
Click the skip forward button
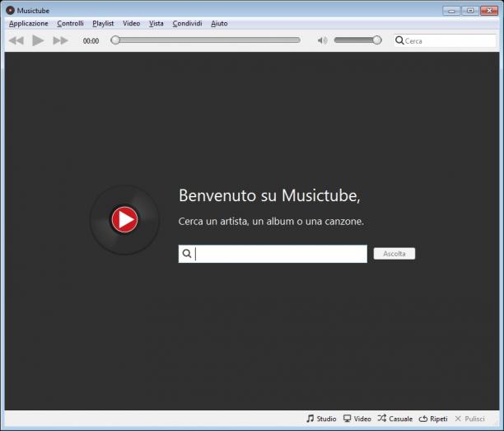pos(60,41)
